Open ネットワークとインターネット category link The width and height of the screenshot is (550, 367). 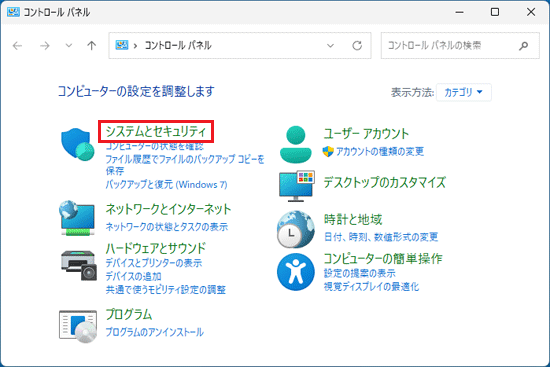pos(168,209)
